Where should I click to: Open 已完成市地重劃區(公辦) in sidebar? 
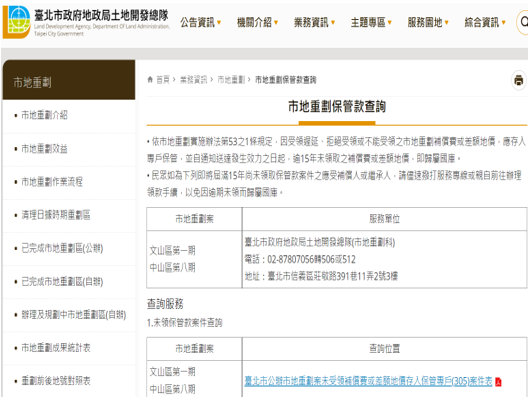[x=62, y=248]
